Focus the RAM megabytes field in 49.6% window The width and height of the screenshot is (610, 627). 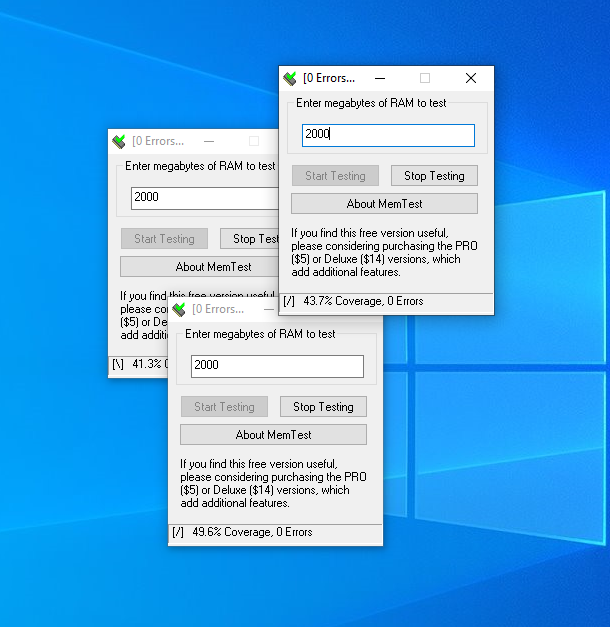277,366
